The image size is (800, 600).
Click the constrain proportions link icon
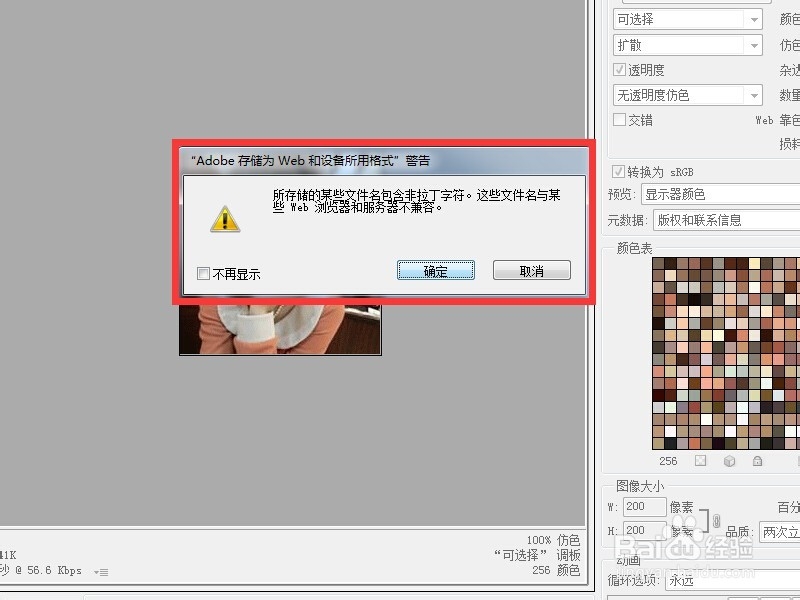(x=716, y=520)
